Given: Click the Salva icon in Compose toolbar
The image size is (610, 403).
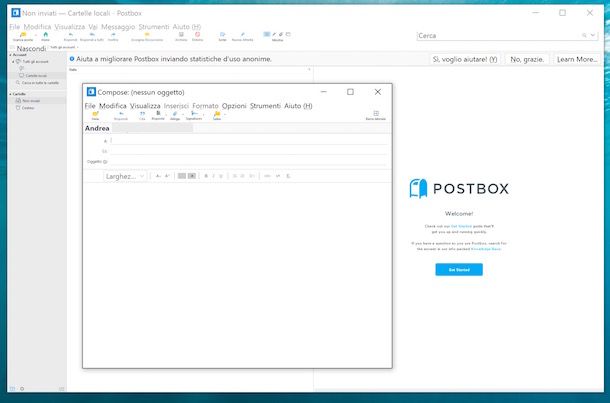Looking at the screenshot, I should coord(217,115).
